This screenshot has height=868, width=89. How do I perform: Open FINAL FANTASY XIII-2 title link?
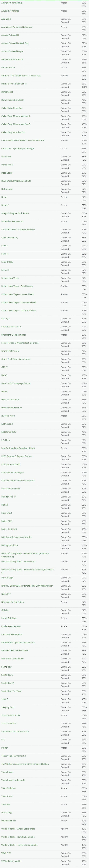[x=11, y=326]
